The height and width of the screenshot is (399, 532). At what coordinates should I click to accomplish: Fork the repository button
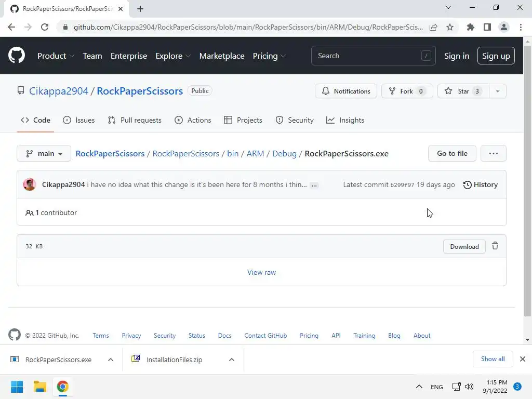[407, 91]
